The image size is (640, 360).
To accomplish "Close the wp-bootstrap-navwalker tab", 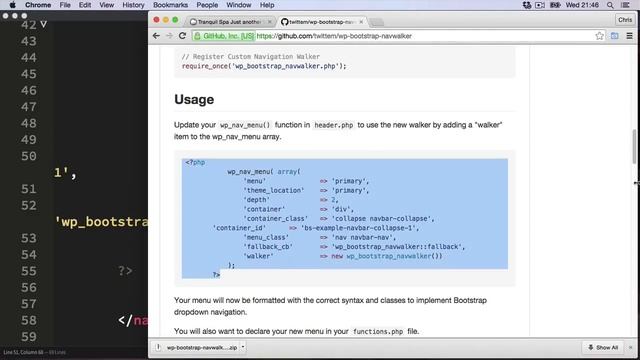I will (x=361, y=22).
